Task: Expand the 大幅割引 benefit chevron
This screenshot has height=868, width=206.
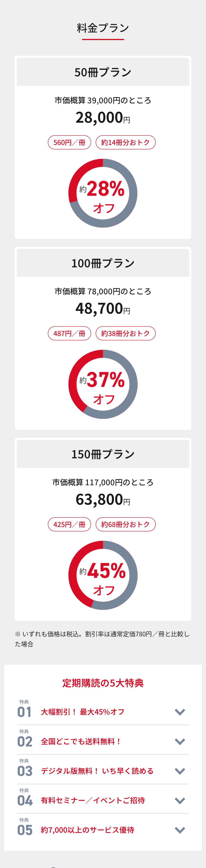Action: [180, 712]
